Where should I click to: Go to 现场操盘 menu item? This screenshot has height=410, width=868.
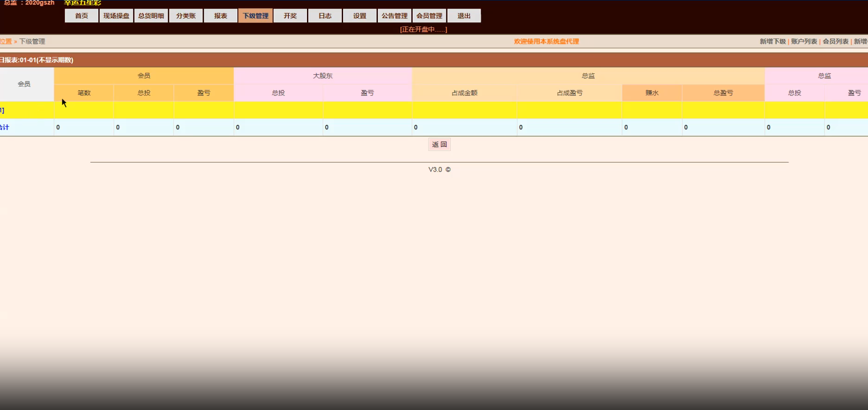click(116, 16)
